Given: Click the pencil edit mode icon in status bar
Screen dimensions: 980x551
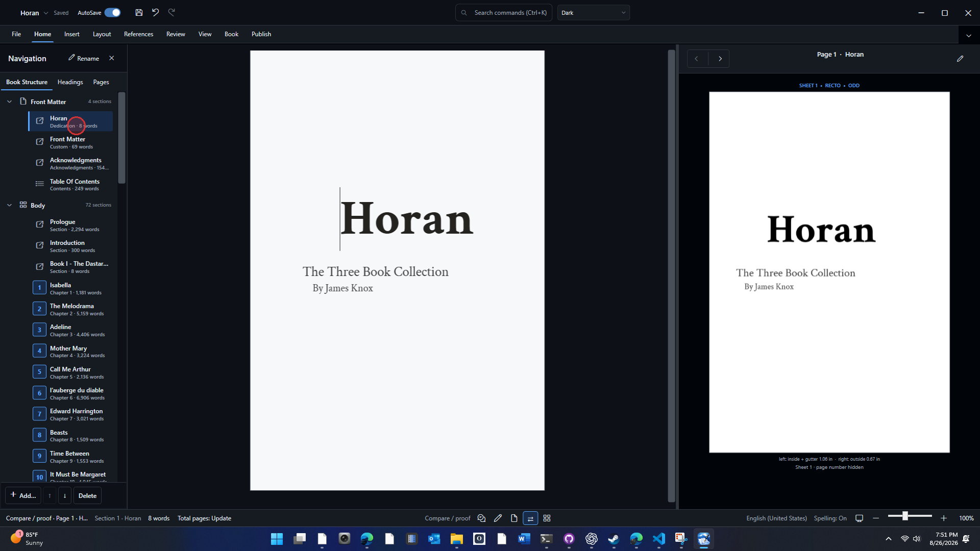Looking at the screenshot, I should tap(498, 518).
